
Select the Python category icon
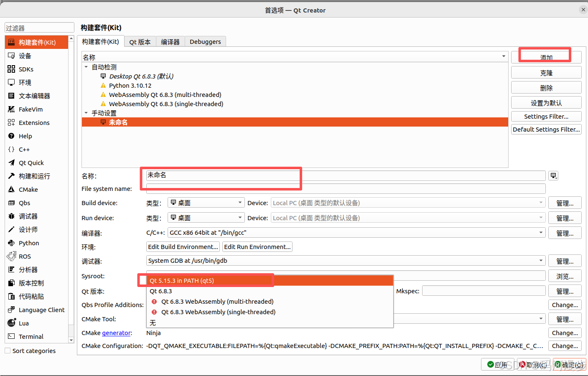(x=11, y=243)
